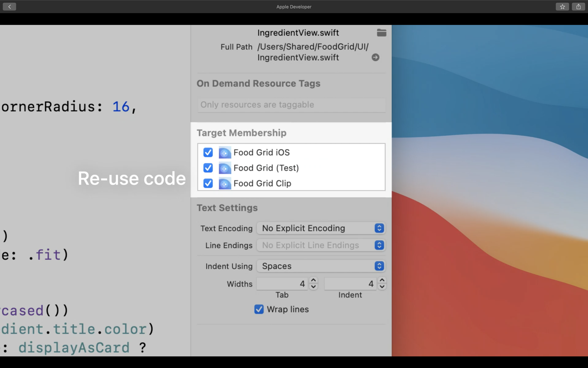Select the Text Settings heading
588x368 pixels.
pyautogui.click(x=227, y=208)
